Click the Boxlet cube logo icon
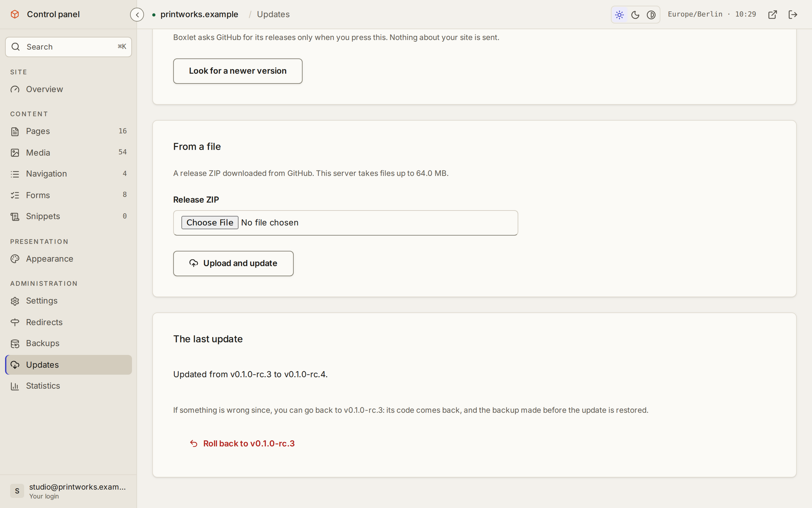 [15, 14]
